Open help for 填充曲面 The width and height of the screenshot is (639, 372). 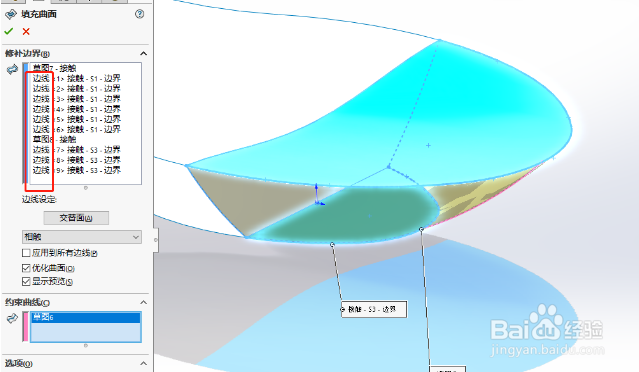(139, 14)
